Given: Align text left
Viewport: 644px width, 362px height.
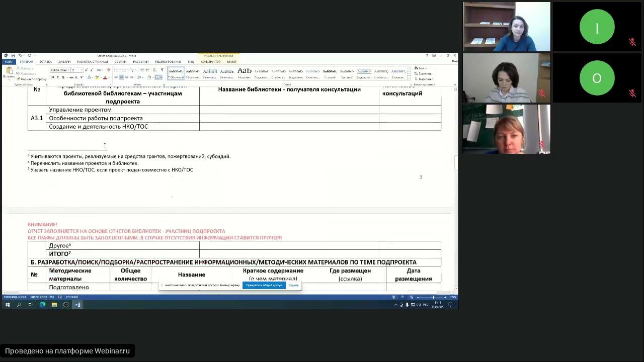Looking at the screenshot, I should [116, 77].
